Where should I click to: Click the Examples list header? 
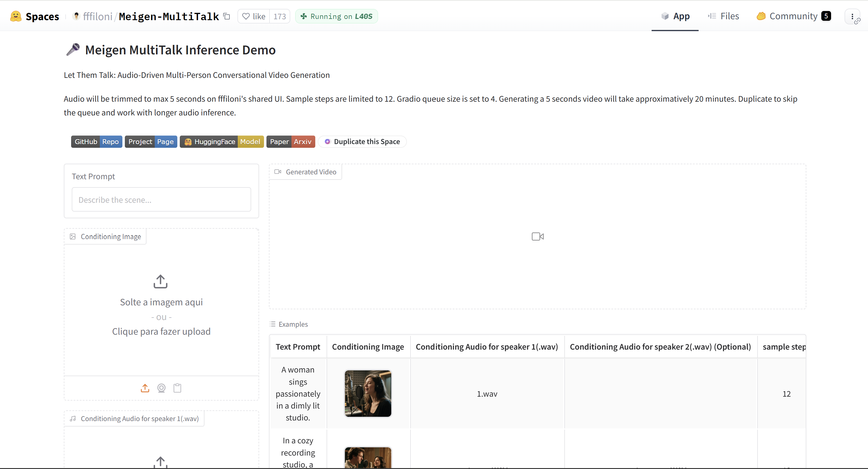click(x=289, y=324)
